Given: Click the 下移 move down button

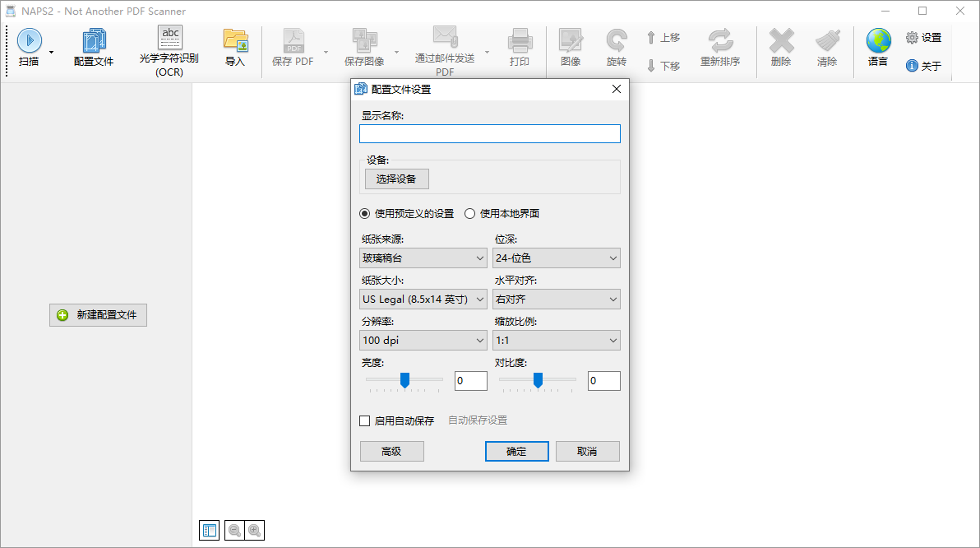Looking at the screenshot, I should point(663,66).
